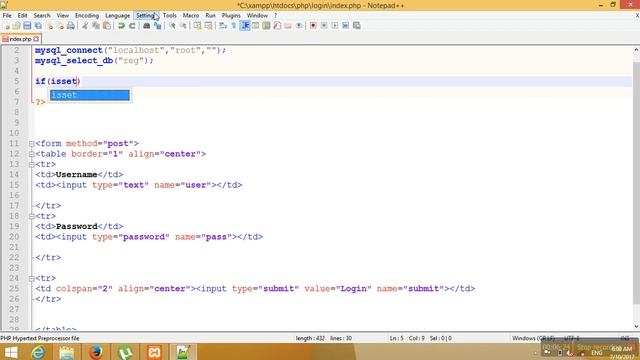Open the Tools menu

170,16
